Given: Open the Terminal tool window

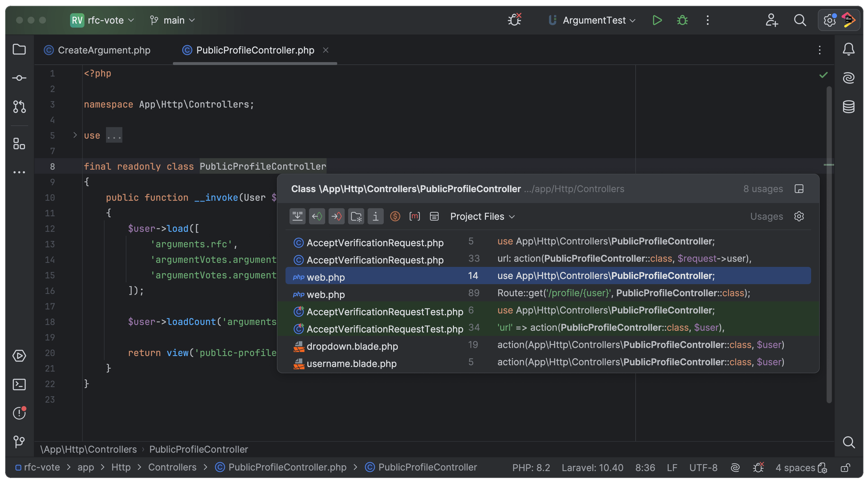Looking at the screenshot, I should tap(19, 385).
